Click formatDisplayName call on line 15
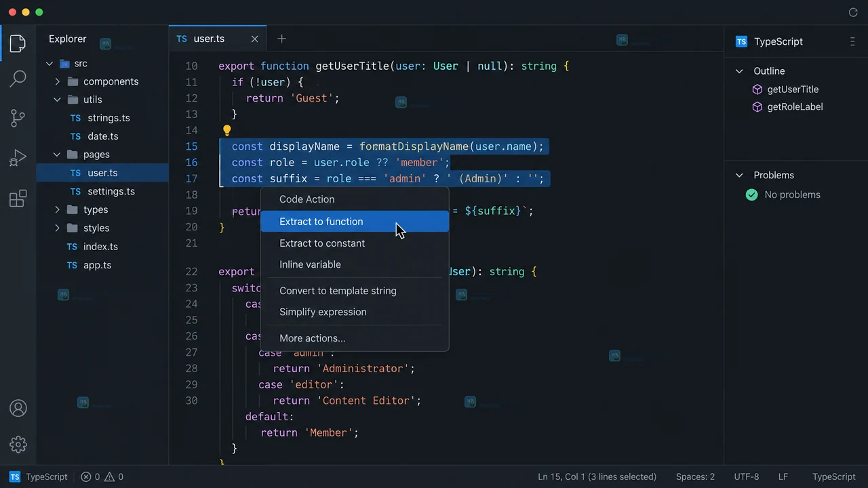Image resolution: width=868 pixels, height=488 pixels. (x=414, y=146)
